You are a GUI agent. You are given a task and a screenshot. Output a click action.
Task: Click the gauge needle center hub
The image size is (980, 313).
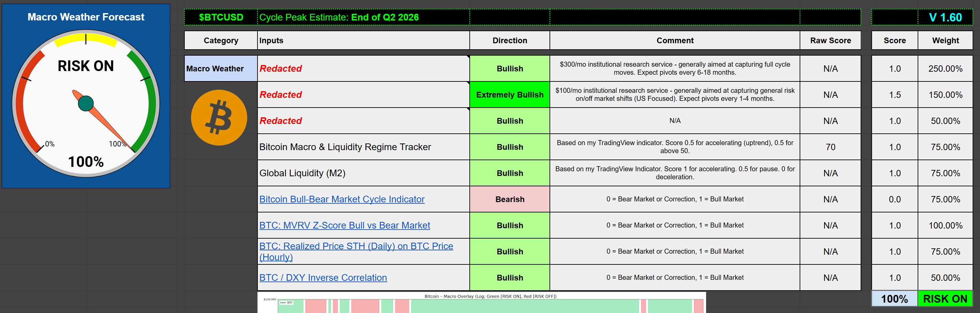(85, 104)
